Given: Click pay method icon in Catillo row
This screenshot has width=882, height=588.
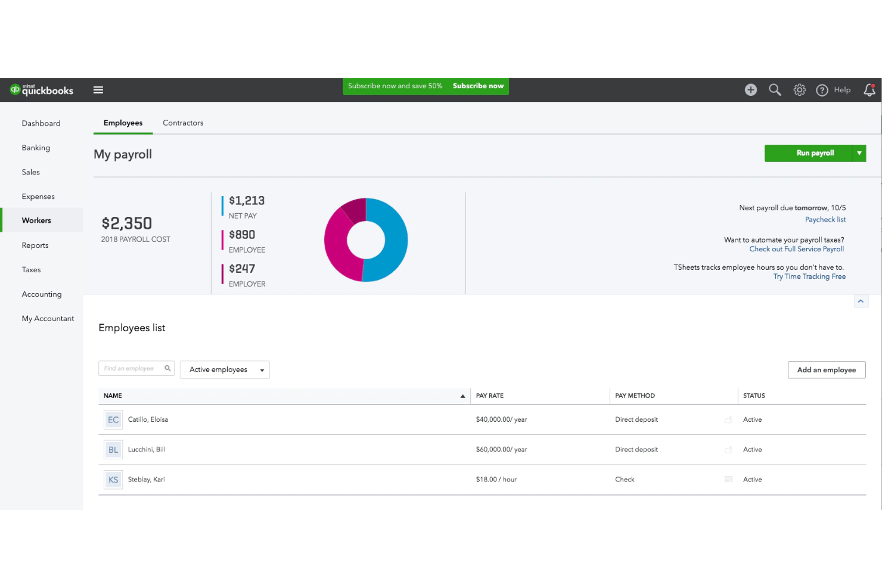Looking at the screenshot, I should (728, 420).
